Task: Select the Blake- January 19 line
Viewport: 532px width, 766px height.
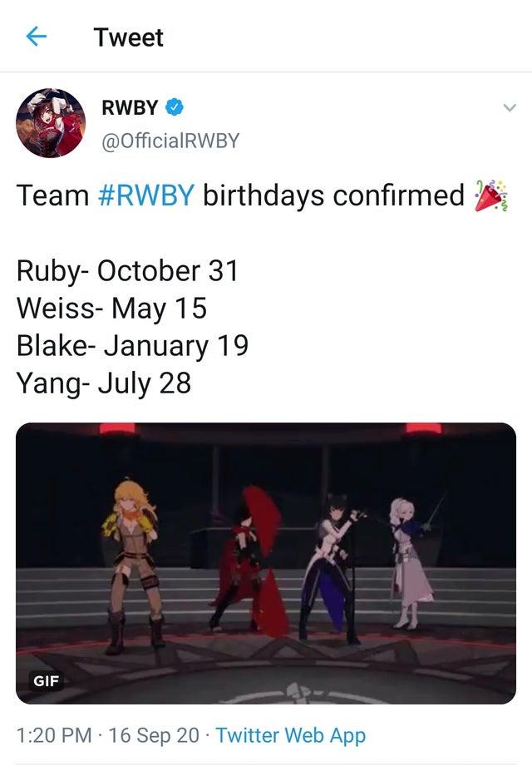Action: 132,346
